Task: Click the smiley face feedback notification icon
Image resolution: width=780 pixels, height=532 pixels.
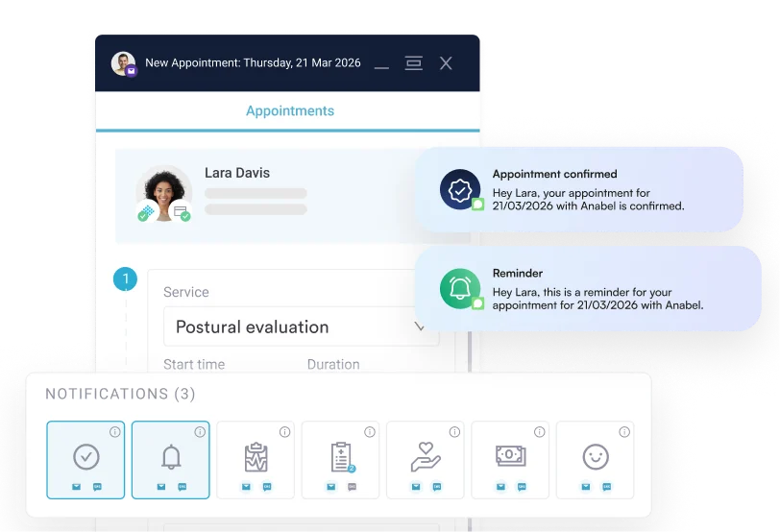Action: pyautogui.click(x=595, y=457)
